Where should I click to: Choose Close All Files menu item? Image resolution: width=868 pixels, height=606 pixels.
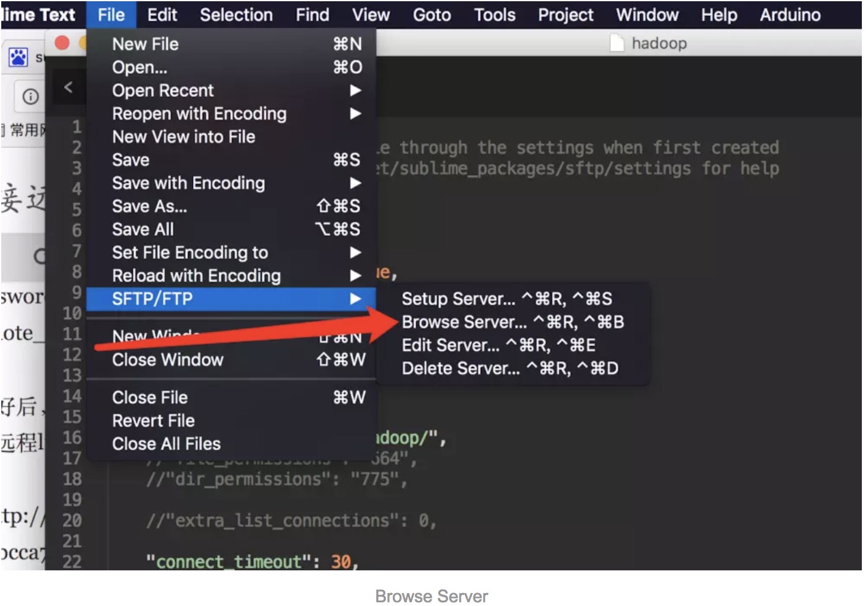tap(231, 444)
